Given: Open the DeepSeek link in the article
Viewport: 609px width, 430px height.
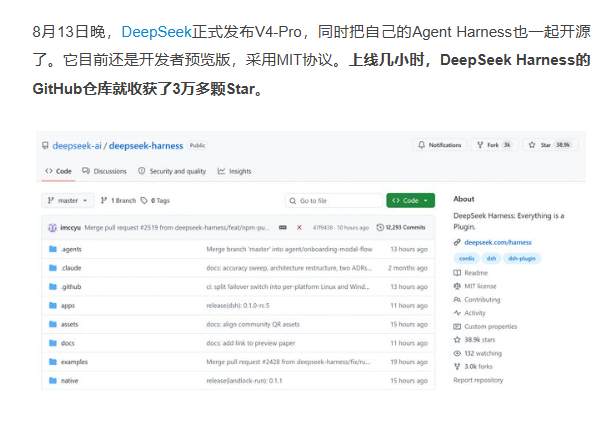Looking at the screenshot, I should [157, 32].
